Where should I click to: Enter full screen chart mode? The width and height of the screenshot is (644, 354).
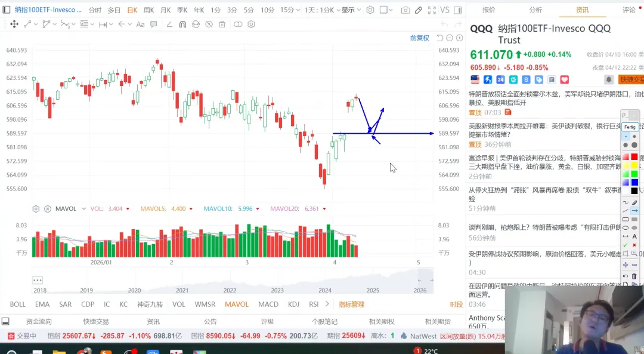[432, 10]
